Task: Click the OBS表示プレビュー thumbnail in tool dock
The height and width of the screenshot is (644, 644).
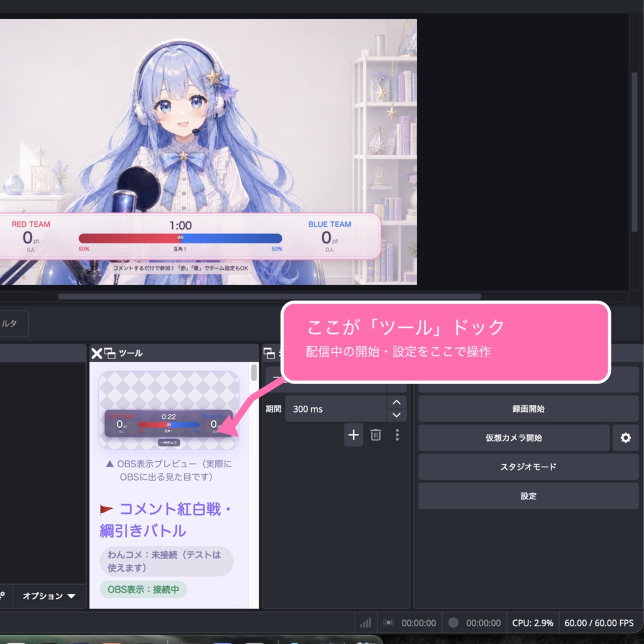Action: 169,410
